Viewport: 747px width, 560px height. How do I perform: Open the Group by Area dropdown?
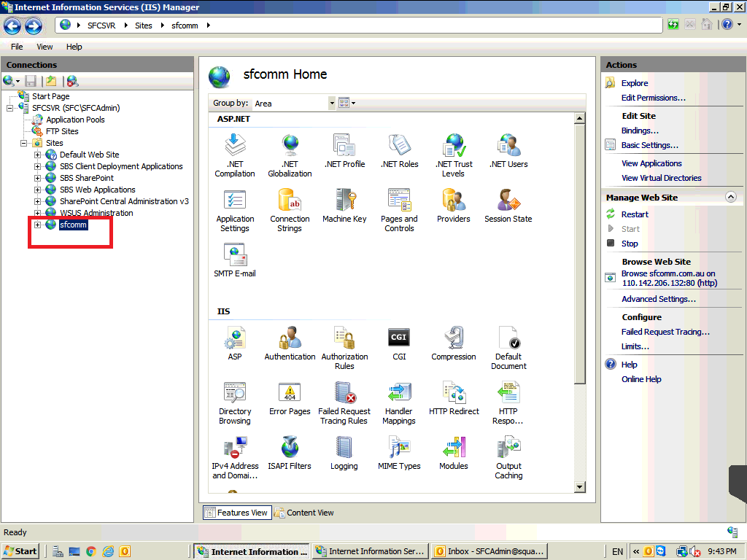[332, 104]
